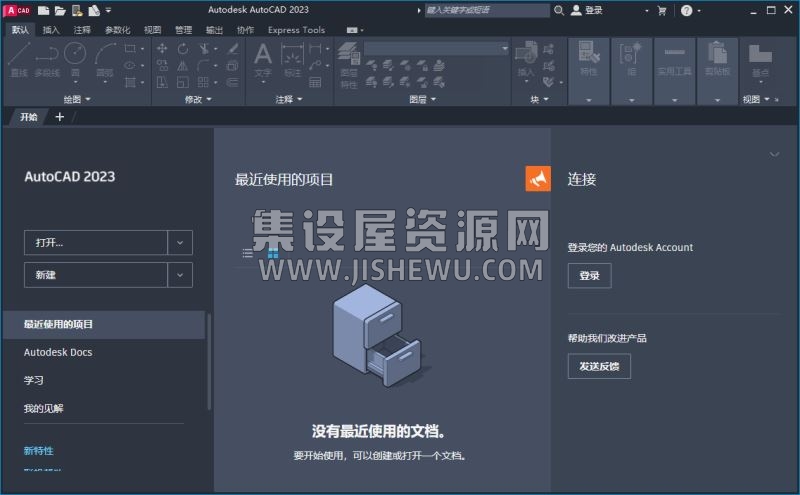The width and height of the screenshot is (800, 495).
Task: Select the 开始 file tab
Action: coord(29,117)
